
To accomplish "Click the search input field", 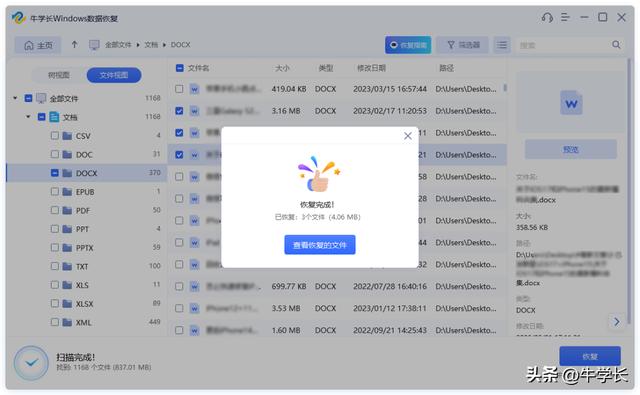I will [x=563, y=45].
